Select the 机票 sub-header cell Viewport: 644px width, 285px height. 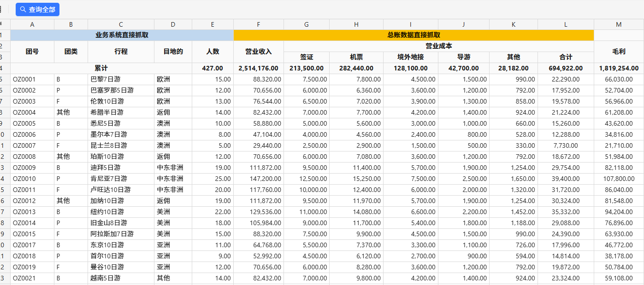pyautogui.click(x=356, y=57)
